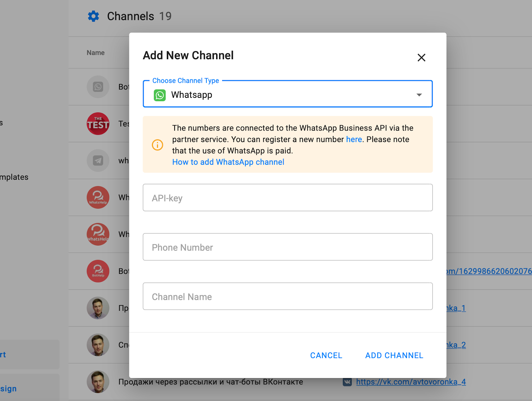Click the green WhatsApp logo in dropdown
This screenshot has width=532, height=401.
[x=160, y=95]
